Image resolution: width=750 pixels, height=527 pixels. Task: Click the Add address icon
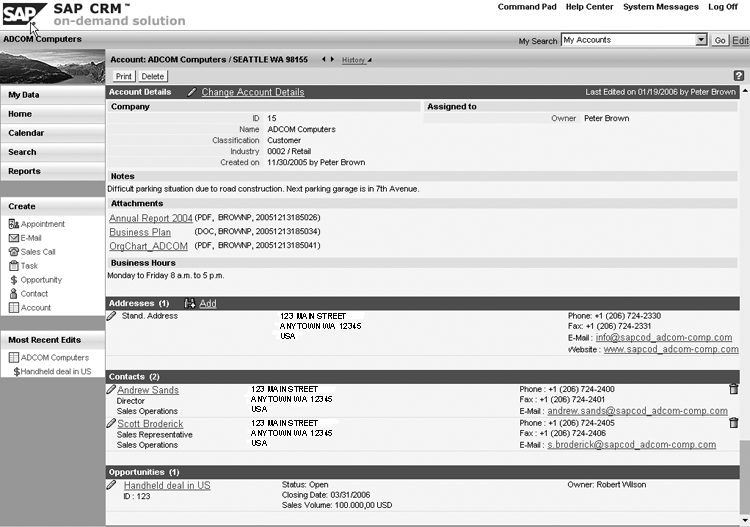click(x=190, y=303)
